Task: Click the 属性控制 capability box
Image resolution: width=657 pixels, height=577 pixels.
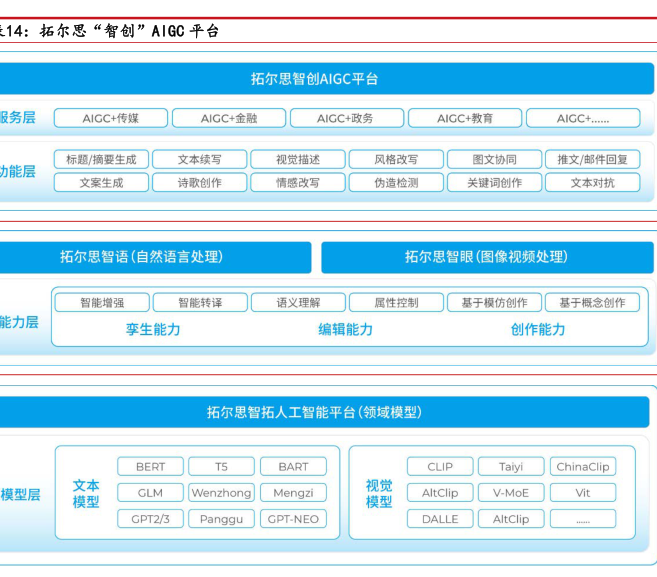Action: (396, 303)
